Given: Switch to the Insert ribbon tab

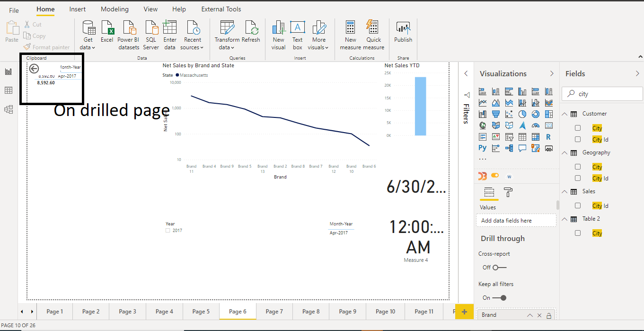Looking at the screenshot, I should pos(78,9).
